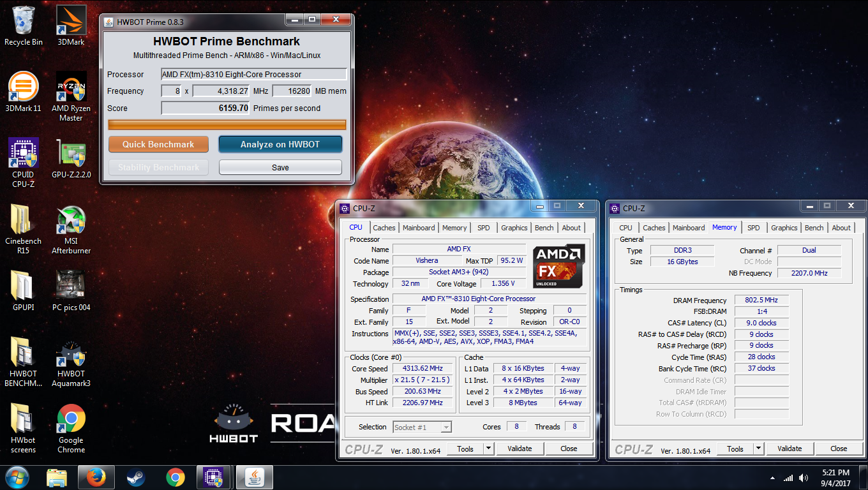Select the Mainboard tab in the left CPU-Z window
Viewport: 868px width, 490px height.
(419, 228)
